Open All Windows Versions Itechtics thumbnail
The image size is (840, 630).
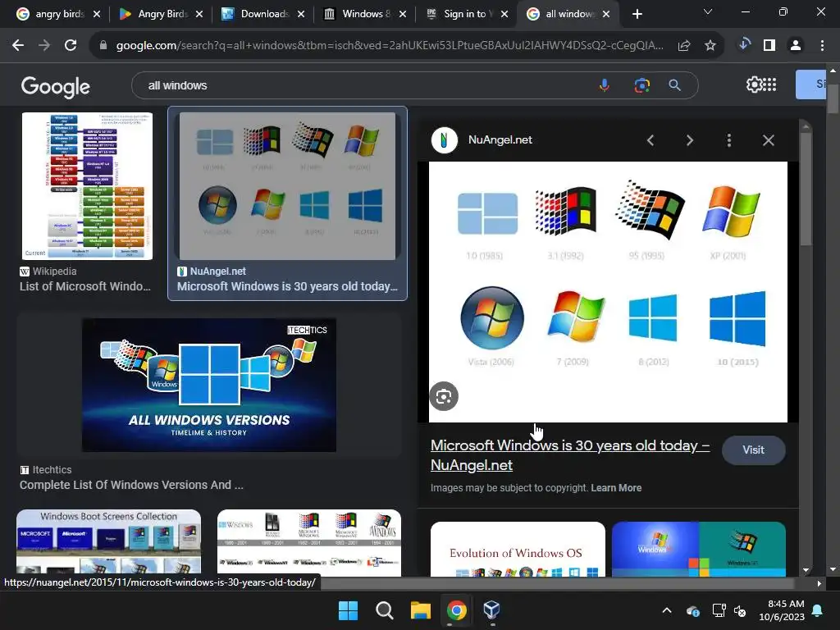coord(209,385)
